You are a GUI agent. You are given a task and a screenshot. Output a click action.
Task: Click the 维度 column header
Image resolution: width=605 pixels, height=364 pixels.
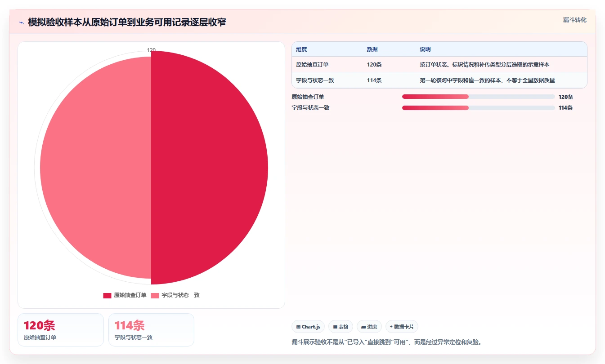(x=301, y=49)
